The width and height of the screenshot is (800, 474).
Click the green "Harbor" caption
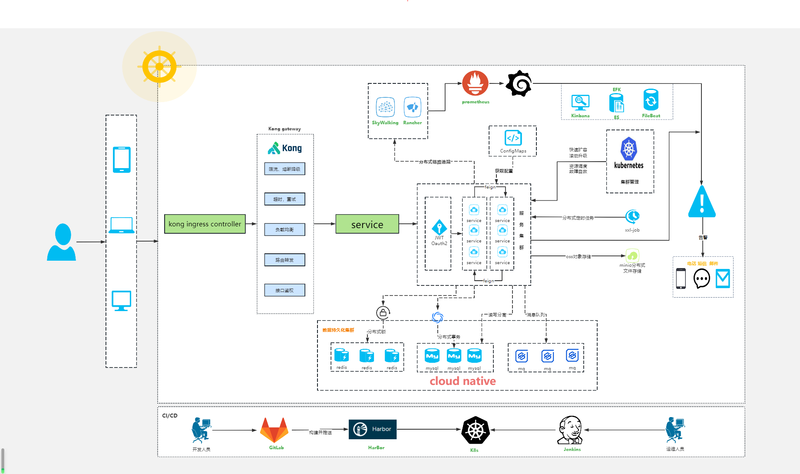pyautogui.click(x=376, y=448)
